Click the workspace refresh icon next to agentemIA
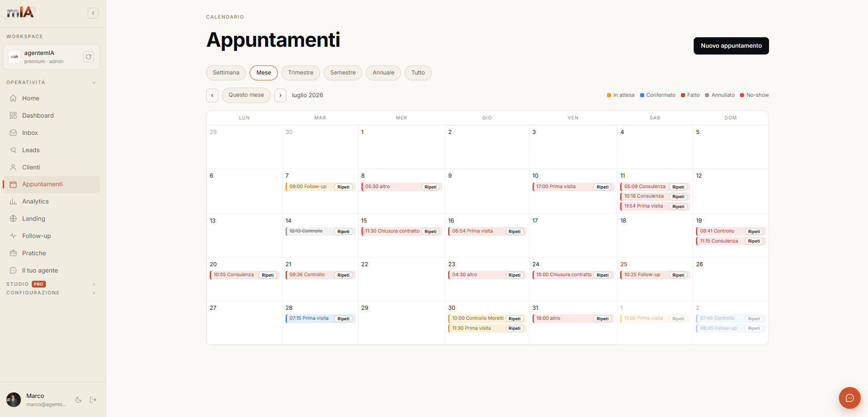This screenshot has height=417, width=868. (89, 57)
